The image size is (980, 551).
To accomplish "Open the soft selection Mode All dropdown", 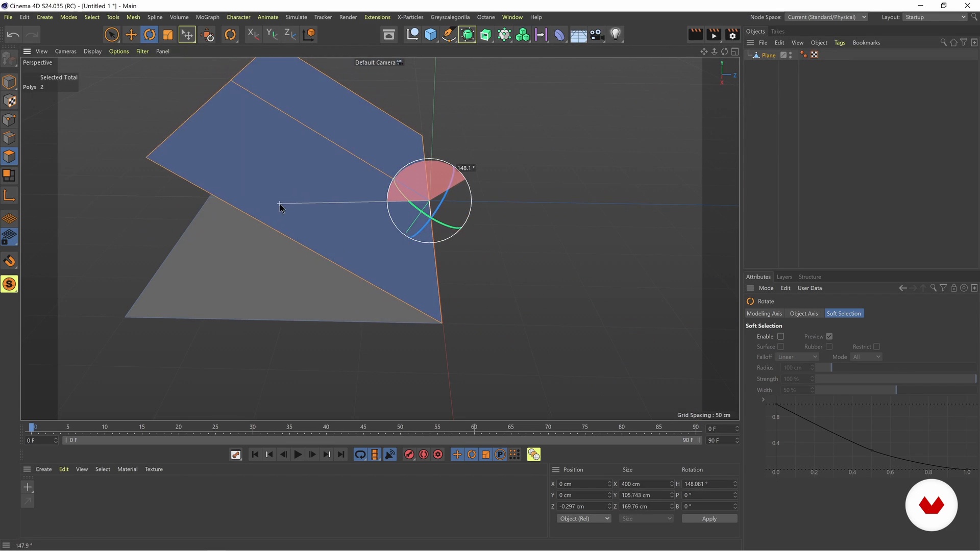I will [866, 357].
